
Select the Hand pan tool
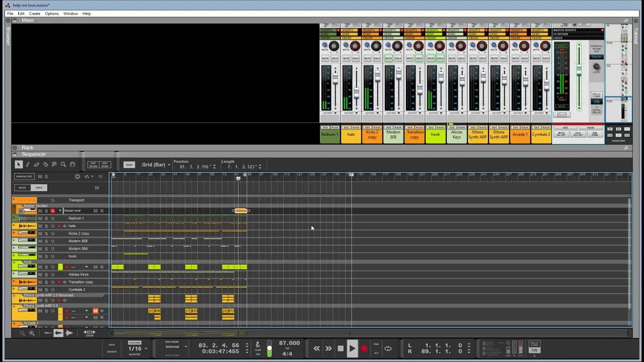(x=72, y=164)
